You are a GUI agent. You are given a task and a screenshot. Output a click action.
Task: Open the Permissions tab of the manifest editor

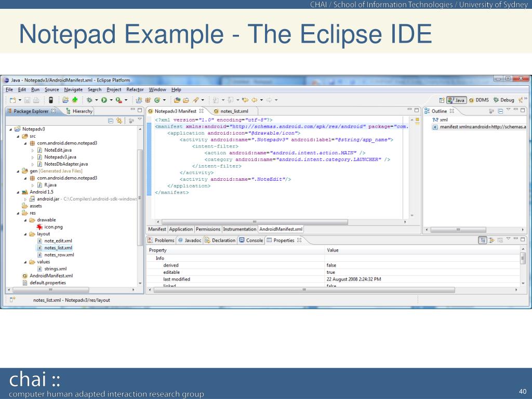[208, 229]
